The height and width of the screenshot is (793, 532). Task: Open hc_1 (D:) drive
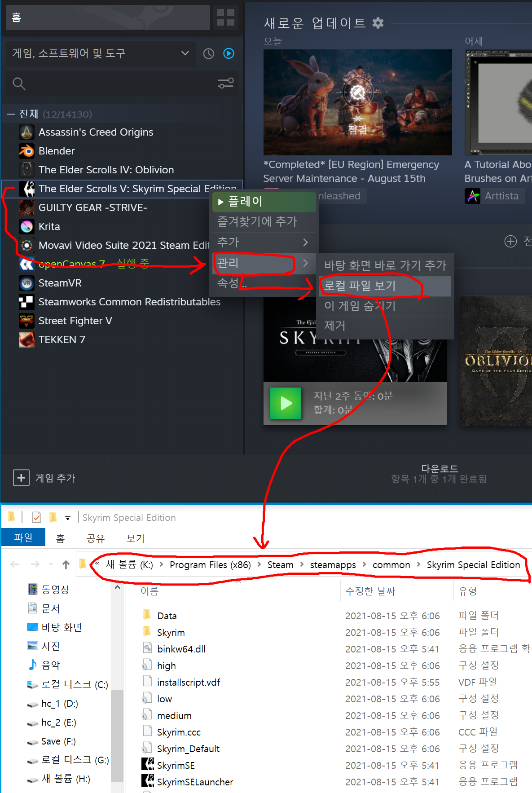tap(53, 703)
